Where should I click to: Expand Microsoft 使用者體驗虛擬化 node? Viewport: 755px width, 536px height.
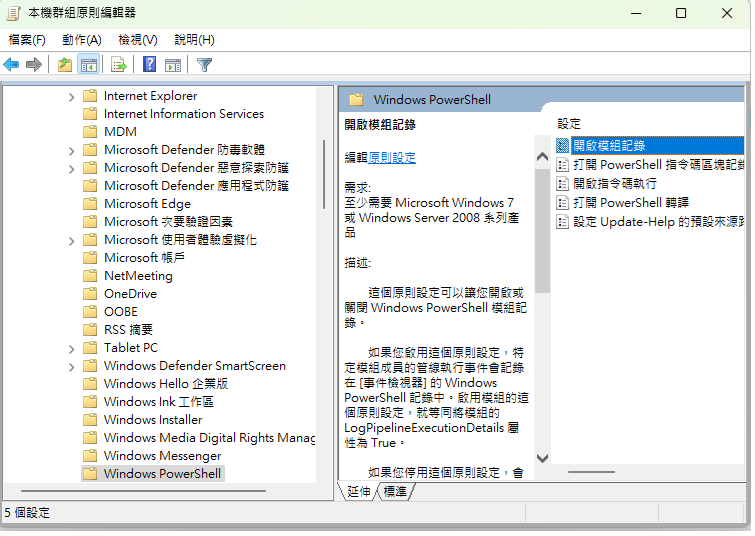click(x=71, y=241)
